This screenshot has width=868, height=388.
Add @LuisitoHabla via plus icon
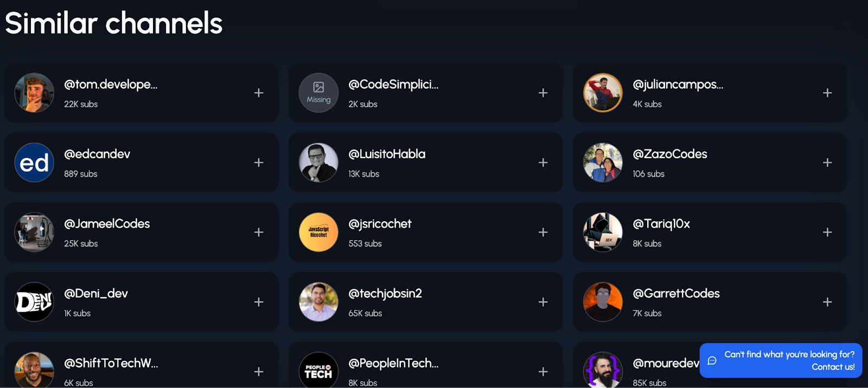click(x=543, y=163)
